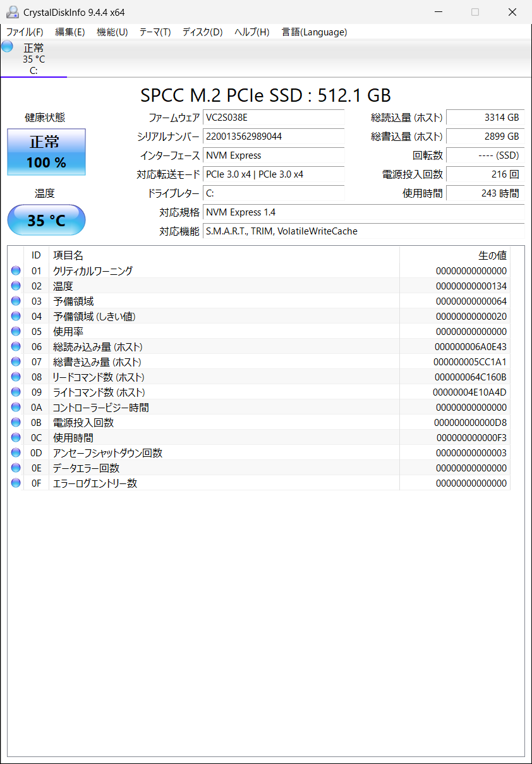Viewport: 532px width, 764px height.
Task: Click status orb for リードコマンド数 row
Action: point(16,377)
